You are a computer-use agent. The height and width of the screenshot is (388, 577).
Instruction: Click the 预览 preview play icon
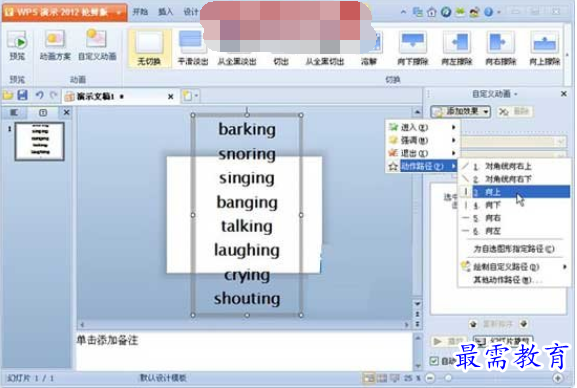point(17,41)
